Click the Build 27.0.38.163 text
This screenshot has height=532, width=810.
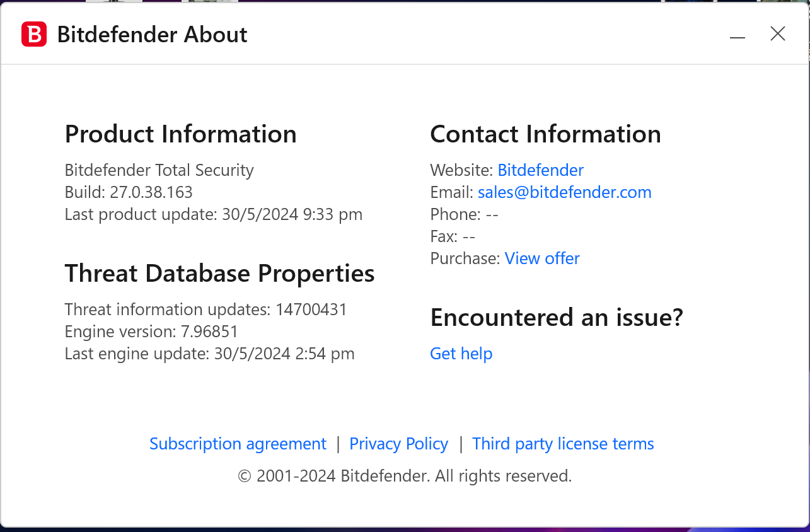click(x=129, y=192)
